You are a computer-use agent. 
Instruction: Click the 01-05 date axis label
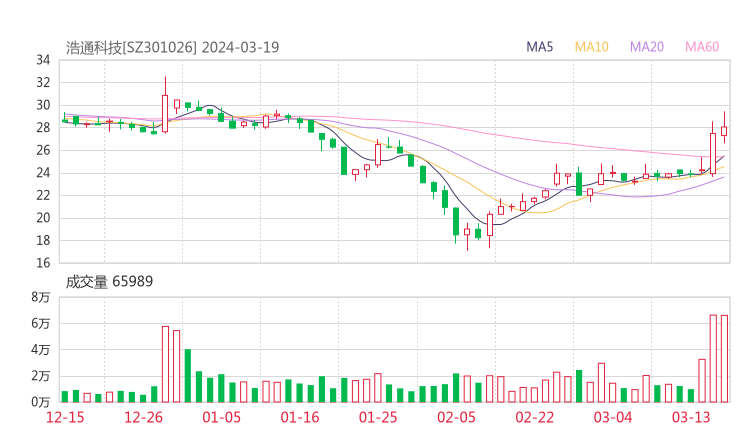[221, 417]
